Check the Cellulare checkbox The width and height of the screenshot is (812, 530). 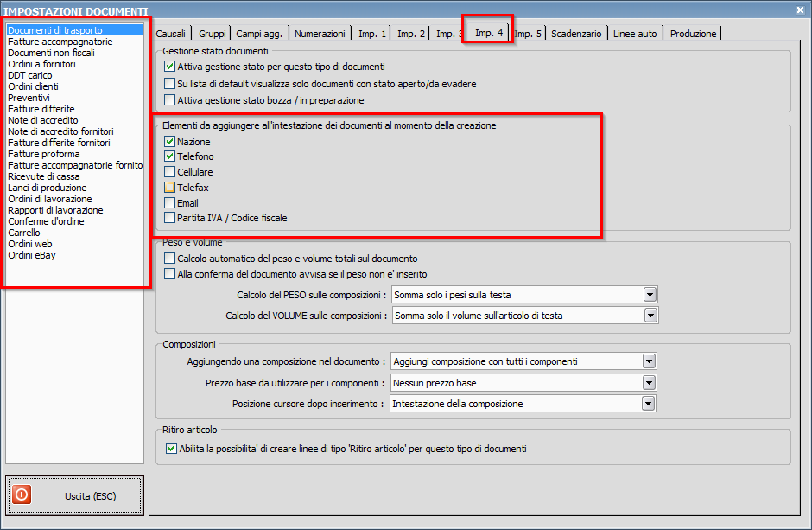pos(169,171)
